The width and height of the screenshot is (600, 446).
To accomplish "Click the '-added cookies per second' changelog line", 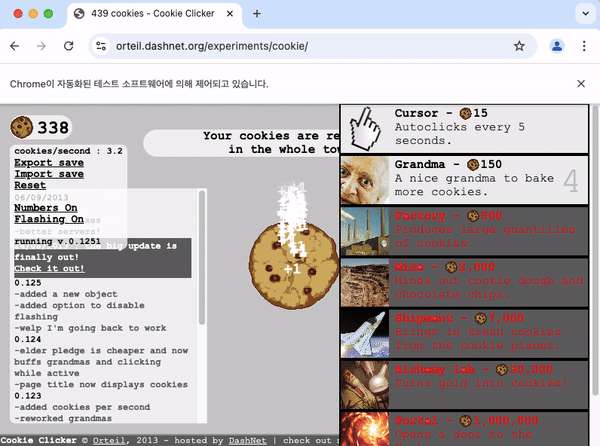I will 82,407.
